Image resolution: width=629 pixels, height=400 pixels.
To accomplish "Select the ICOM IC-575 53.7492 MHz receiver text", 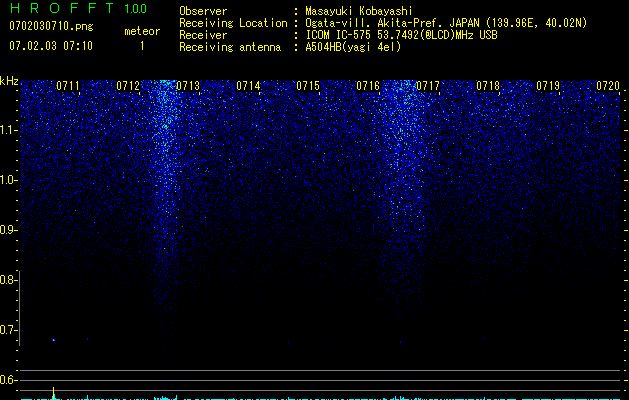I will [x=401, y=35].
